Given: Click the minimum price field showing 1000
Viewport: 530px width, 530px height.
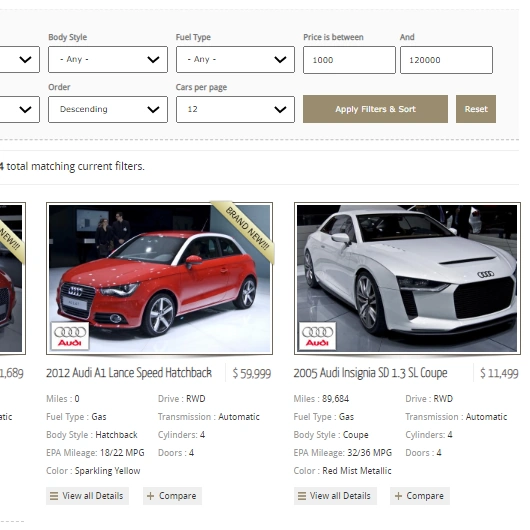Looking at the screenshot, I should [x=349, y=60].
